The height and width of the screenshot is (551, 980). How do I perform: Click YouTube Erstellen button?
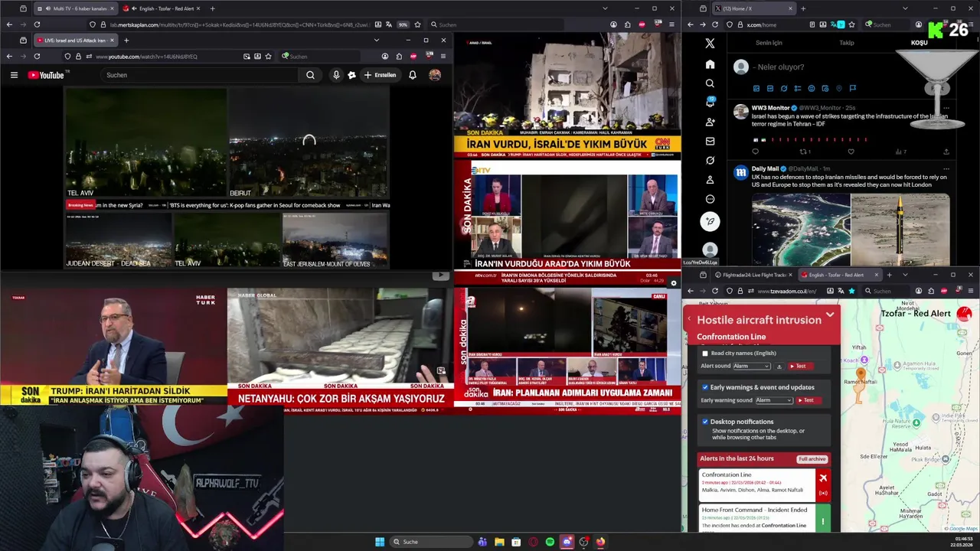pyautogui.click(x=381, y=75)
